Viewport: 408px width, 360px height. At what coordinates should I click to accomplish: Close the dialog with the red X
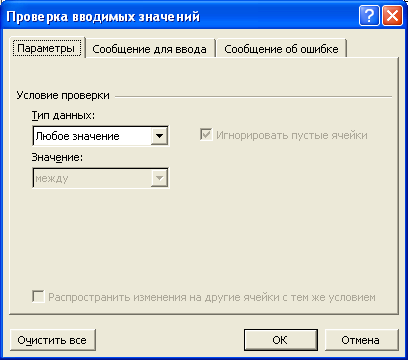coord(392,16)
